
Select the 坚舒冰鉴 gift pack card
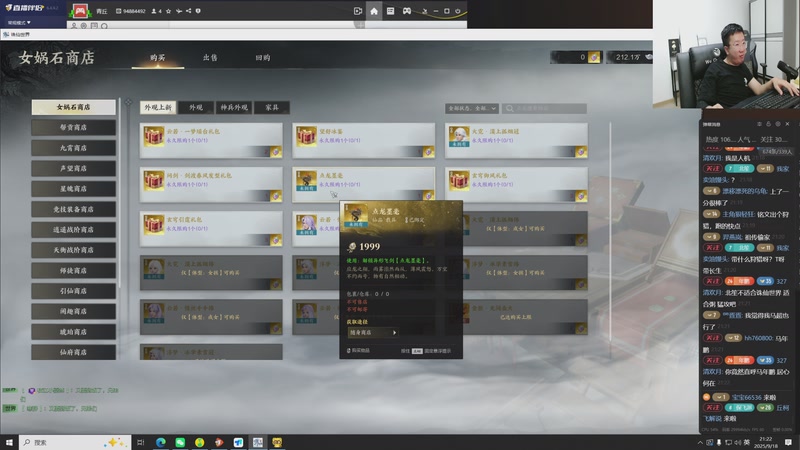(364, 140)
